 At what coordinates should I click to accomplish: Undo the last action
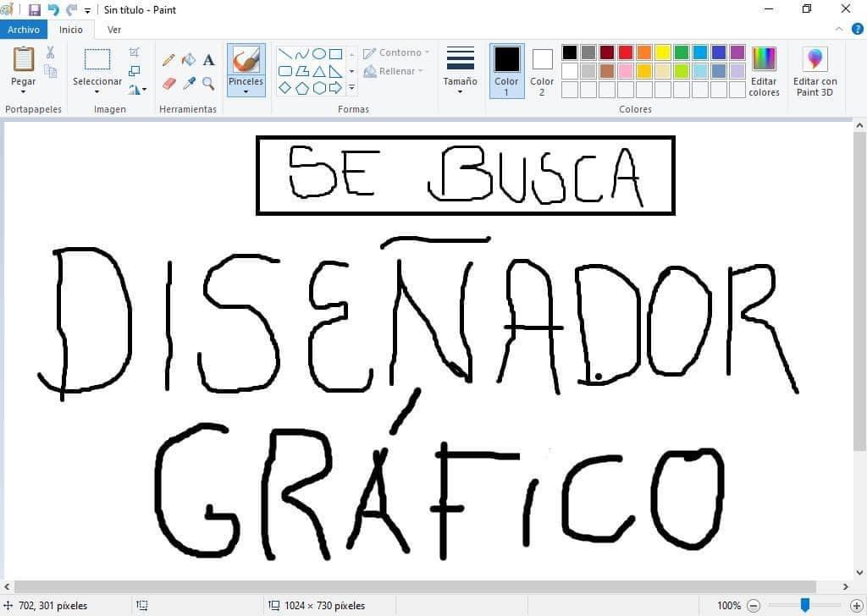pos(53,10)
